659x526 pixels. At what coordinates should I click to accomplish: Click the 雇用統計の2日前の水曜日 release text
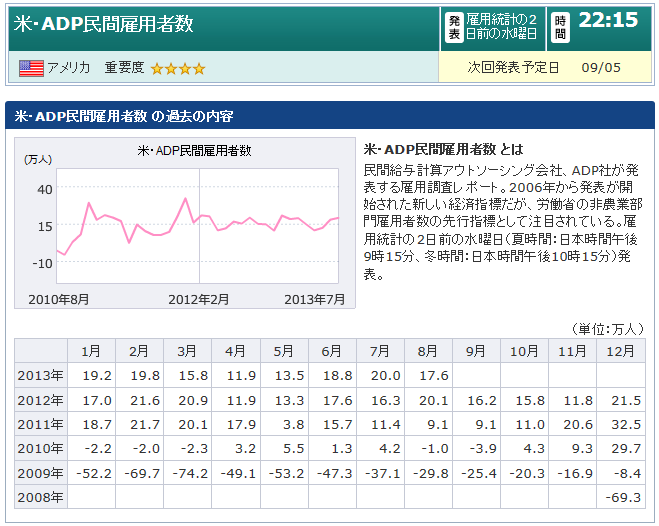click(x=501, y=26)
